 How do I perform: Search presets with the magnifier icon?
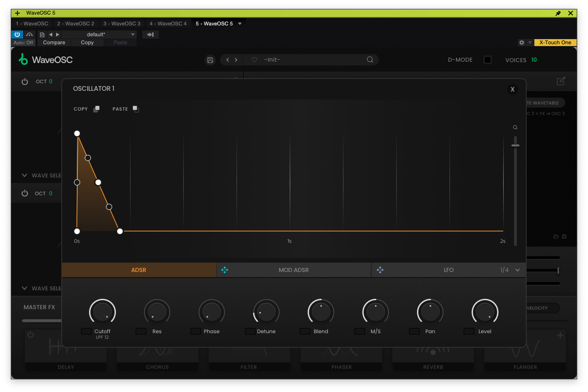pyautogui.click(x=370, y=60)
